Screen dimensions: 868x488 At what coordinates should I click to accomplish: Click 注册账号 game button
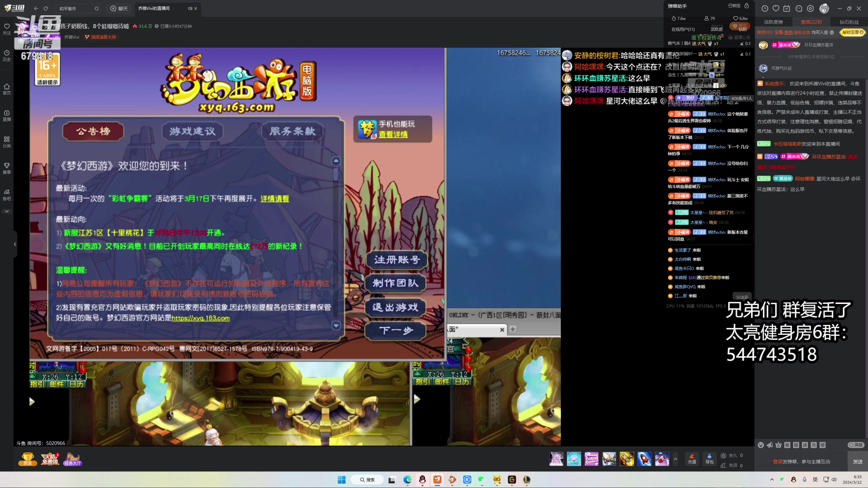[x=397, y=260]
